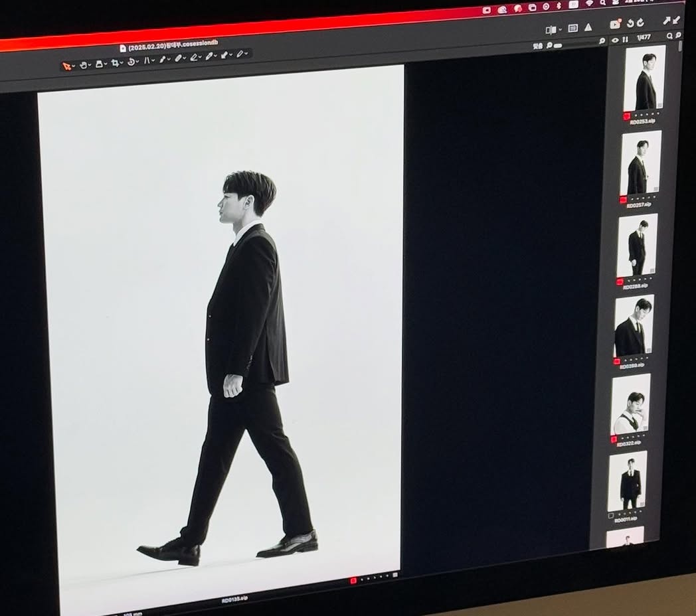Open dropdown next to Select pointer tool
This screenshot has height=616, width=696.
click(x=74, y=66)
